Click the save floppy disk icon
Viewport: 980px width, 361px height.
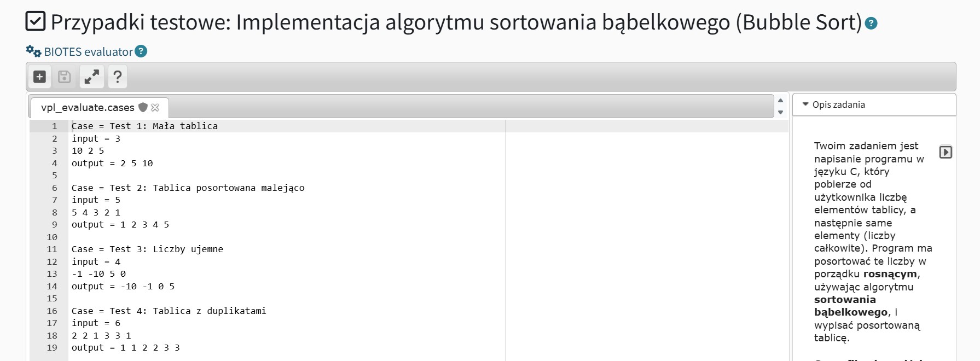point(65,77)
